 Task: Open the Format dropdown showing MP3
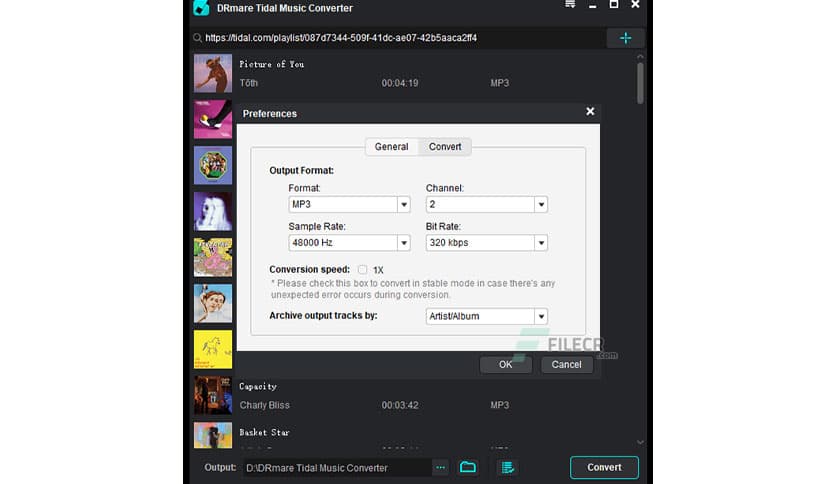click(349, 204)
